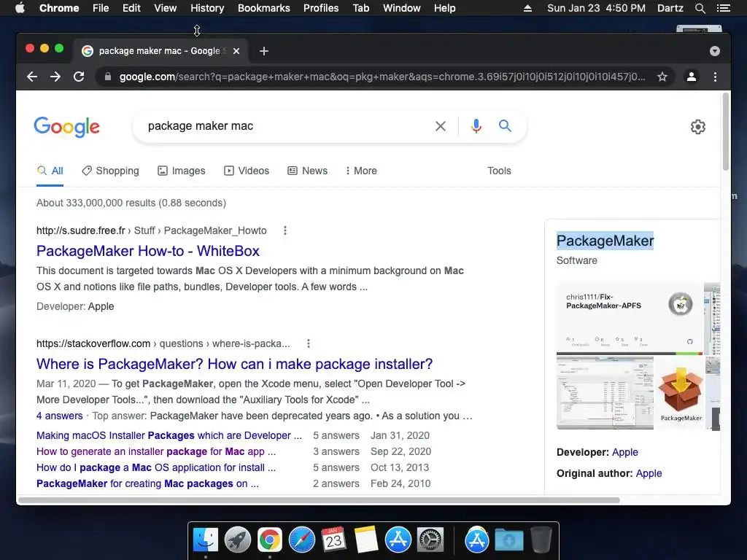Open options for the s.sudre.free.fr result
Screen dimensions: 747x560
285,230
